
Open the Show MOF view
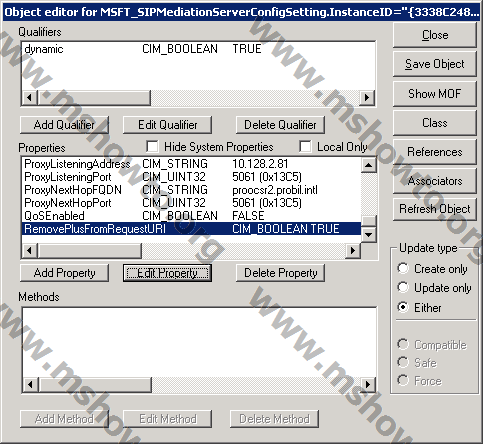pos(434,94)
